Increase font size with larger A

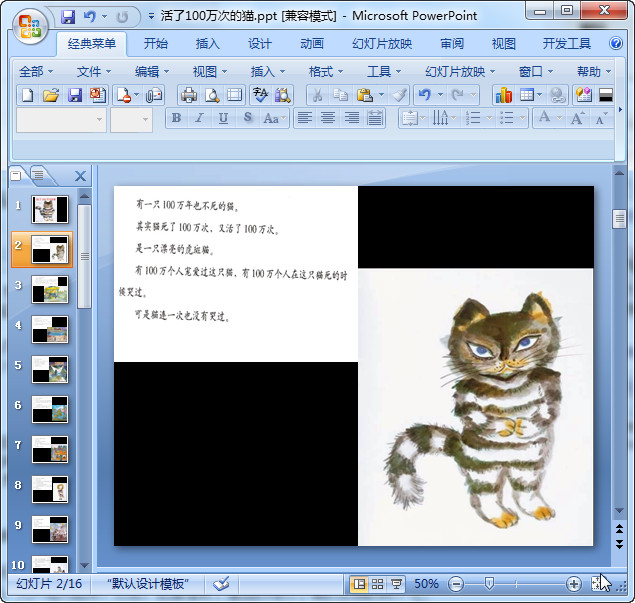click(x=577, y=118)
